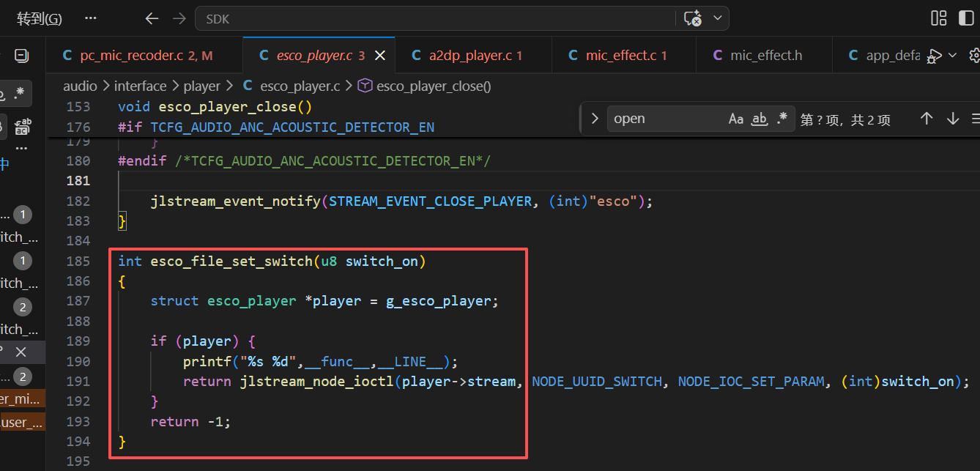Image resolution: width=980 pixels, height=471 pixels.
Task: Open dropdown arrow next to Copilot icon
Action: click(717, 18)
